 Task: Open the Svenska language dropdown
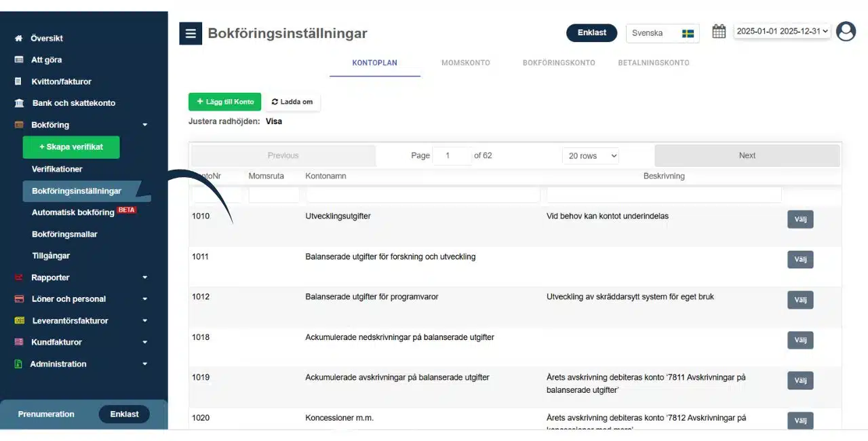coord(663,33)
